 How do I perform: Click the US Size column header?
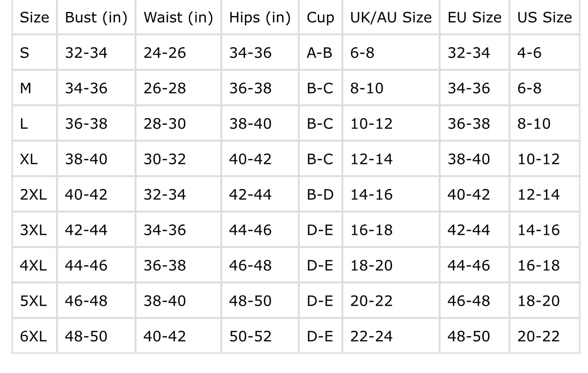(544, 18)
